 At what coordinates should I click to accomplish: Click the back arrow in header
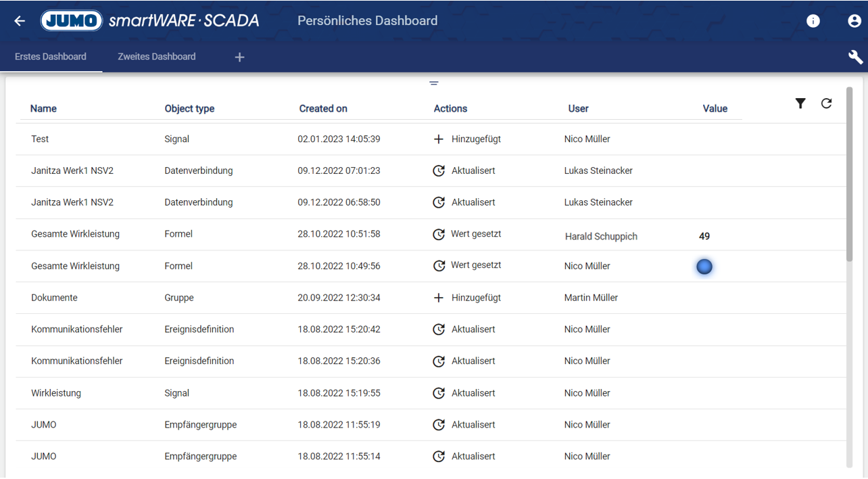(20, 21)
